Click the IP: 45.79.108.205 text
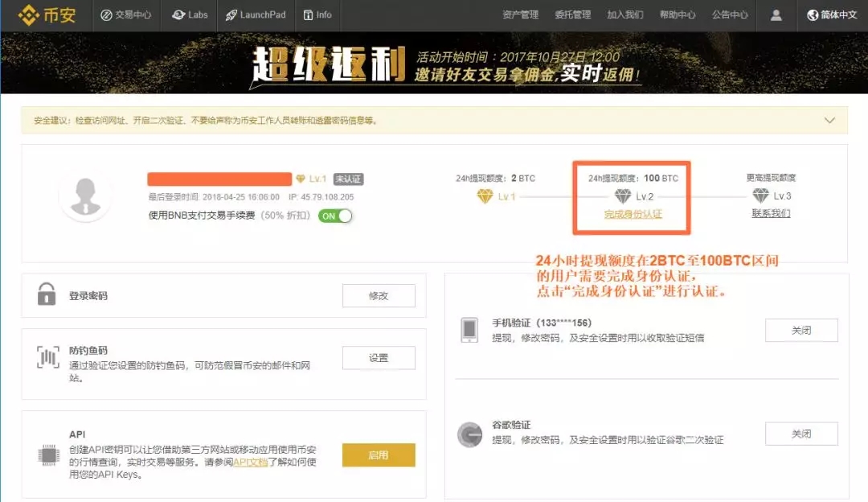 click(x=321, y=197)
